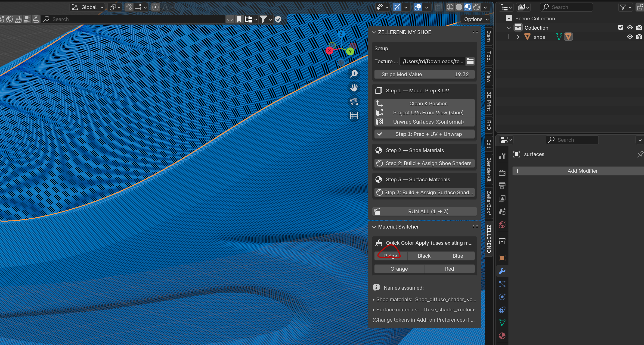Viewport: 644px width, 345px height.
Task: Click the texture path folder browse icon
Action: [x=470, y=61]
